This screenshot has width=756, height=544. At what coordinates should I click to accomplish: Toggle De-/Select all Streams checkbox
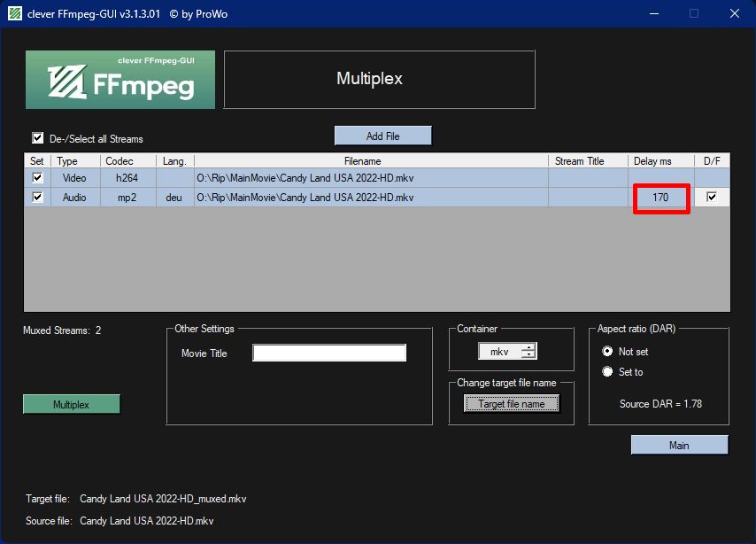[37, 138]
